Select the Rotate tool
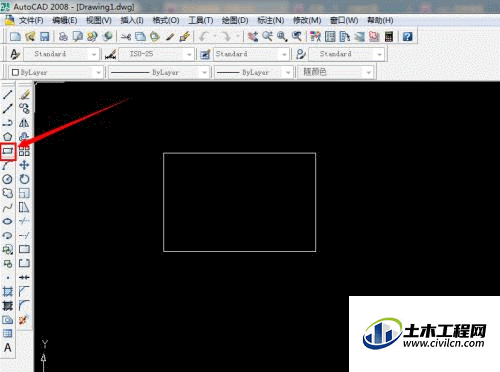The image size is (500, 372). (x=24, y=179)
